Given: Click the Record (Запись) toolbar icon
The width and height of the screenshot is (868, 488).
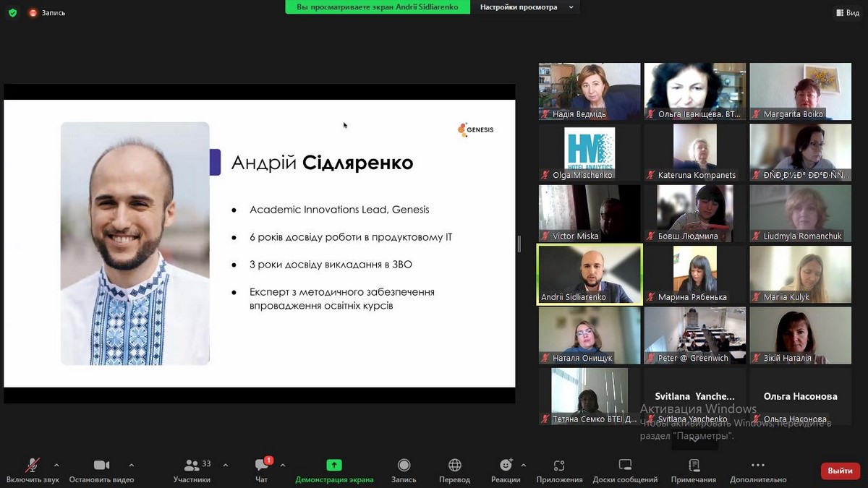Looking at the screenshot, I should tap(404, 466).
